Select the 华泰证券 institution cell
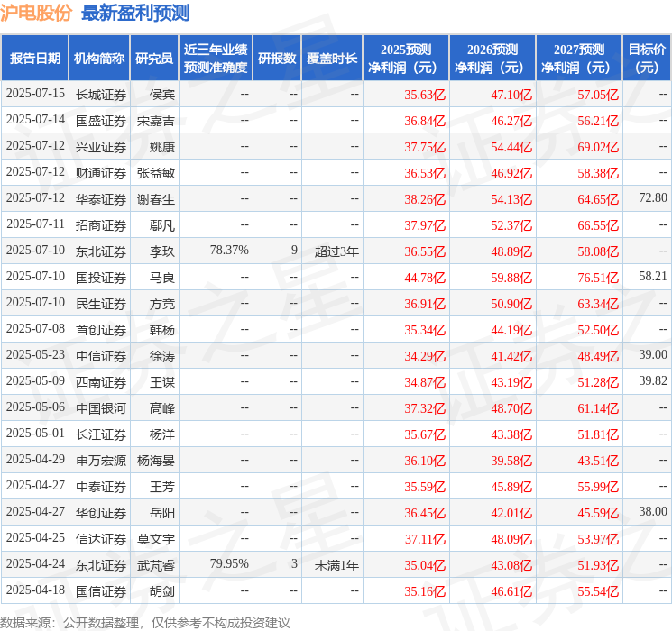This screenshot has height=631, width=672. tap(101, 199)
